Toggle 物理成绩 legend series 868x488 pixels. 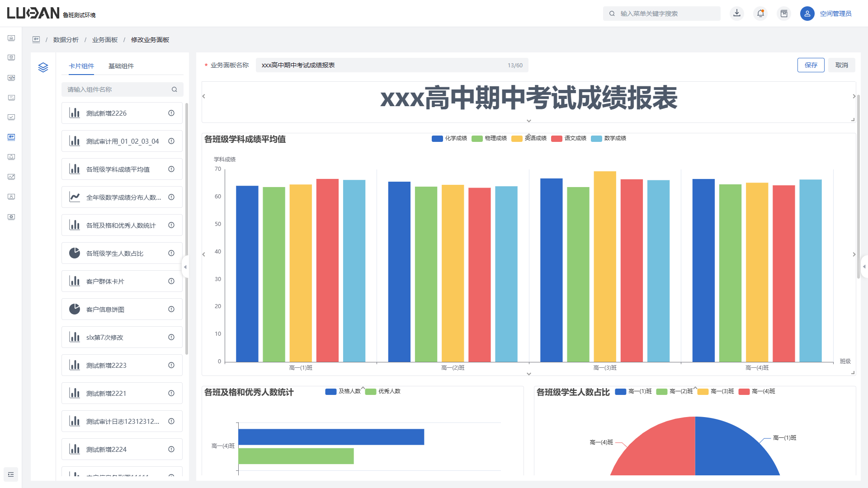coord(489,138)
